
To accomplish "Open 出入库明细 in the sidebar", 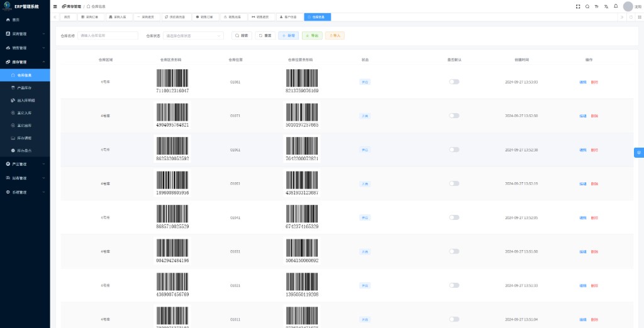I will click(25, 101).
